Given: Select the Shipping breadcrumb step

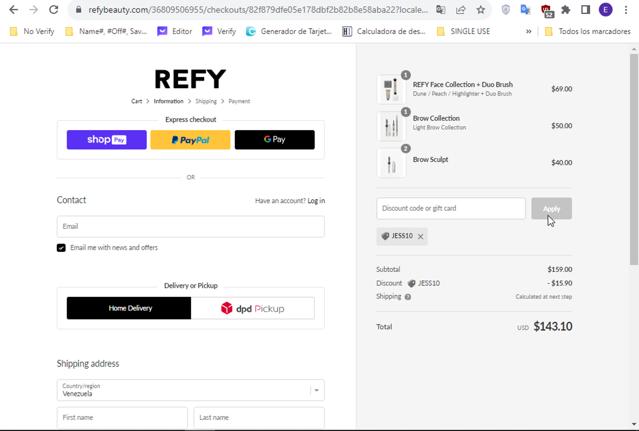Looking at the screenshot, I should coord(206,101).
